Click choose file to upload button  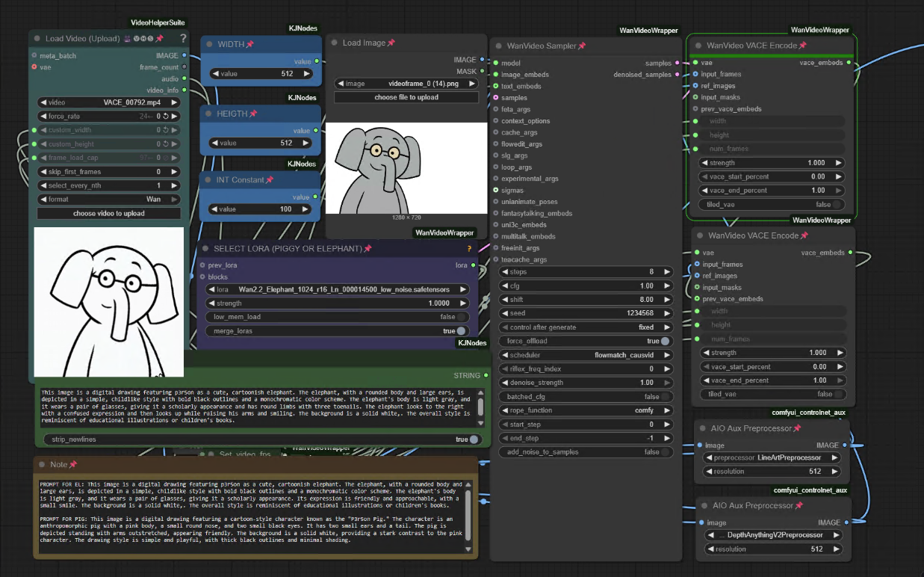406,98
